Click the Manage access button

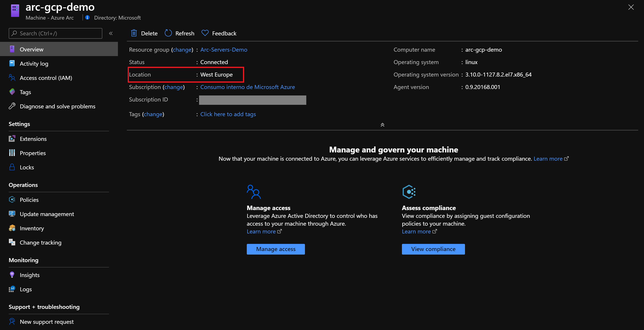(276, 249)
